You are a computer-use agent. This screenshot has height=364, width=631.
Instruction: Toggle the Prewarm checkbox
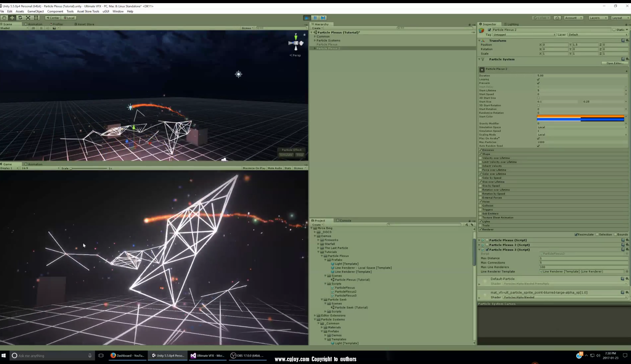[538, 83]
